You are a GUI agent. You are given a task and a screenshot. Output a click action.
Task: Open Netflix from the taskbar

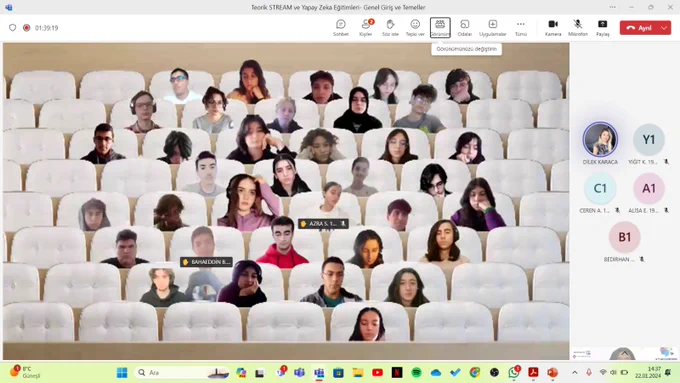(397, 373)
